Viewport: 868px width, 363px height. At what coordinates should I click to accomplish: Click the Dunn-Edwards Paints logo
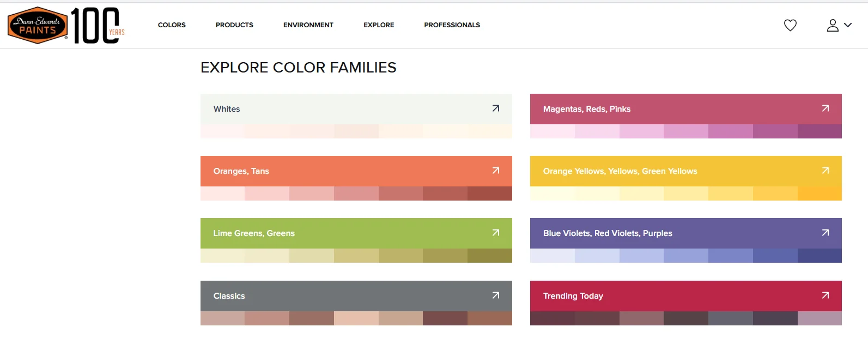coord(38,25)
